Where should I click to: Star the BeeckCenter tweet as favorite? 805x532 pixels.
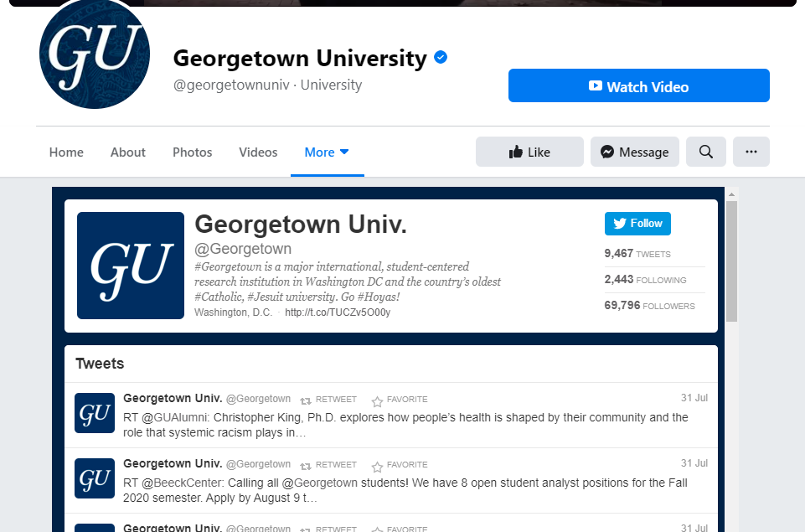[377, 467]
